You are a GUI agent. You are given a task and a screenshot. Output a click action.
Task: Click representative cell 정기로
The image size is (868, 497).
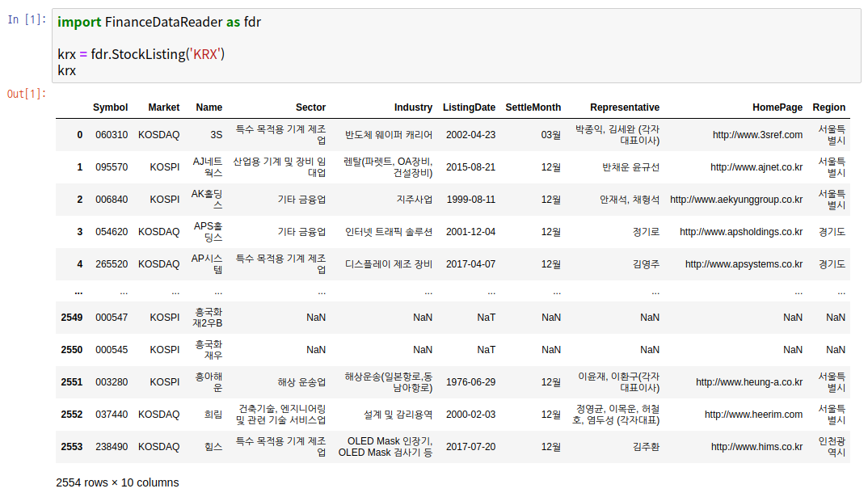646,232
